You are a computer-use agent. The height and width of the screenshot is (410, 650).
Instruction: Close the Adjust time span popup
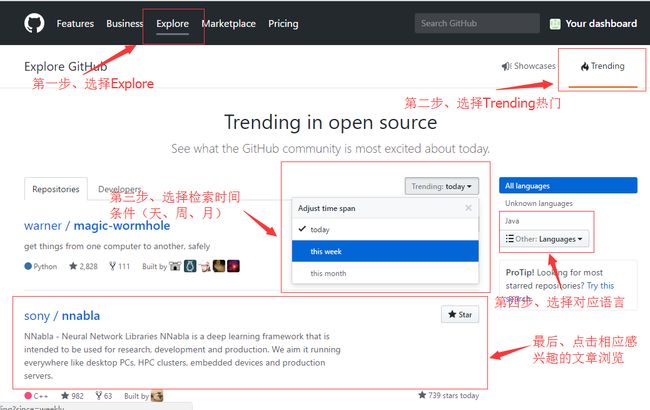click(468, 208)
